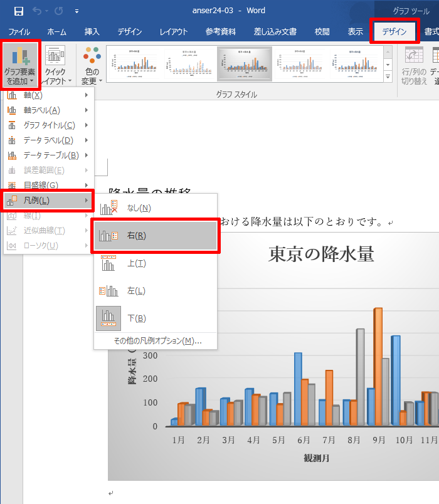The width and height of the screenshot is (439, 504).
Task: Open the グラフ タイトル(C) submenu
Action: tap(48, 125)
